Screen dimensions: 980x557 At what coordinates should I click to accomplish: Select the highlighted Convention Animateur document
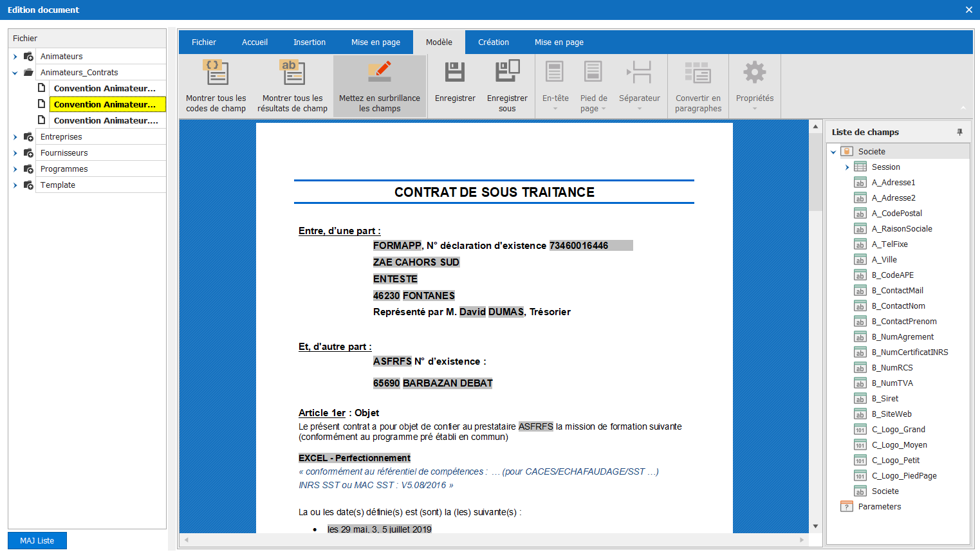[107, 104]
